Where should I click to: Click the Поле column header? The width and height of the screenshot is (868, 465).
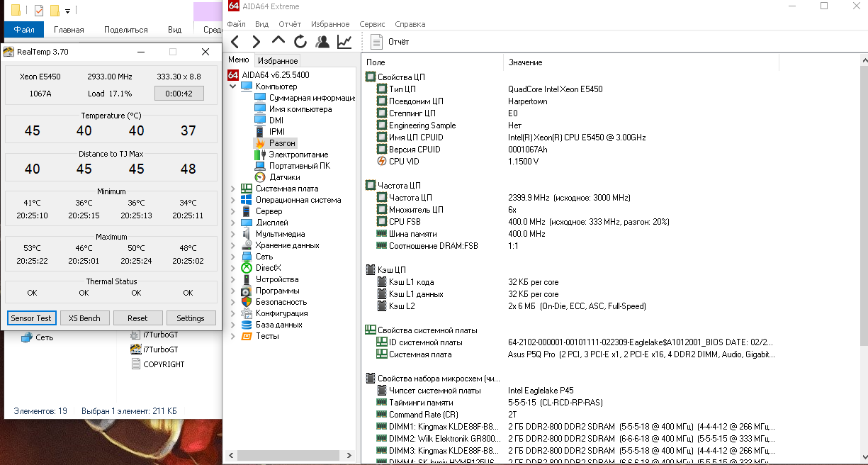[x=432, y=62]
